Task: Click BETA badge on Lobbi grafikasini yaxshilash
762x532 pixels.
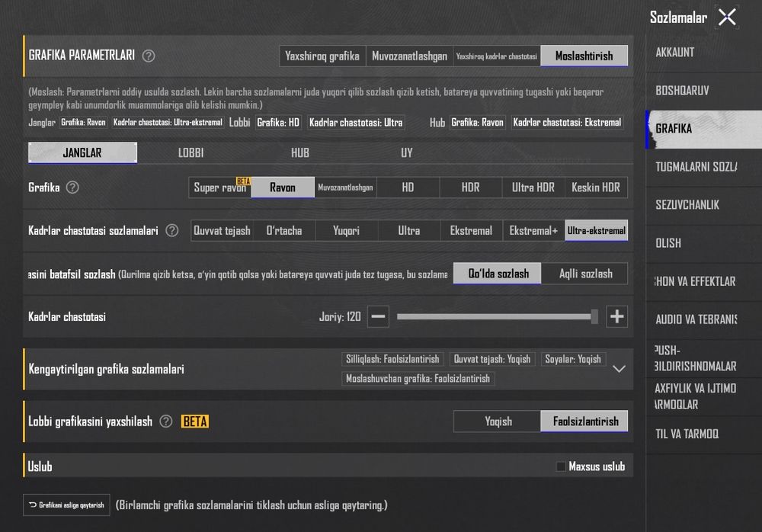Action: (x=195, y=421)
